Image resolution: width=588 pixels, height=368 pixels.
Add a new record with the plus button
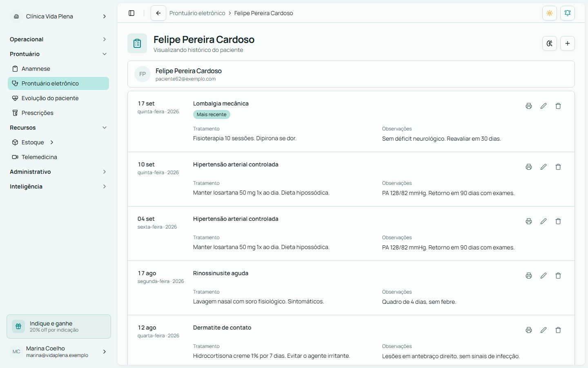(x=568, y=43)
